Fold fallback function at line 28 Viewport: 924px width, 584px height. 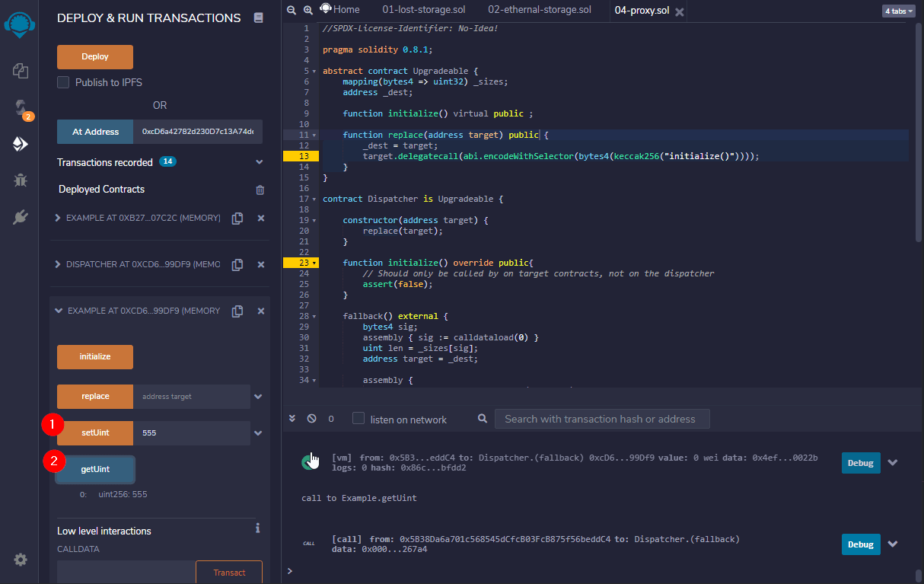[314, 316]
